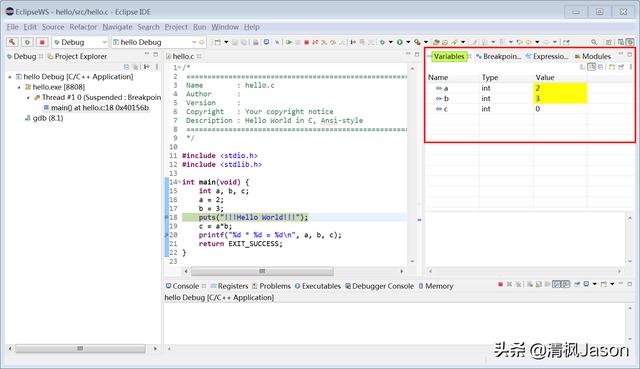This screenshot has height=369, width=640.
Task: Collapse the hello.exe [8808] process node
Action: pyautogui.click(x=19, y=87)
